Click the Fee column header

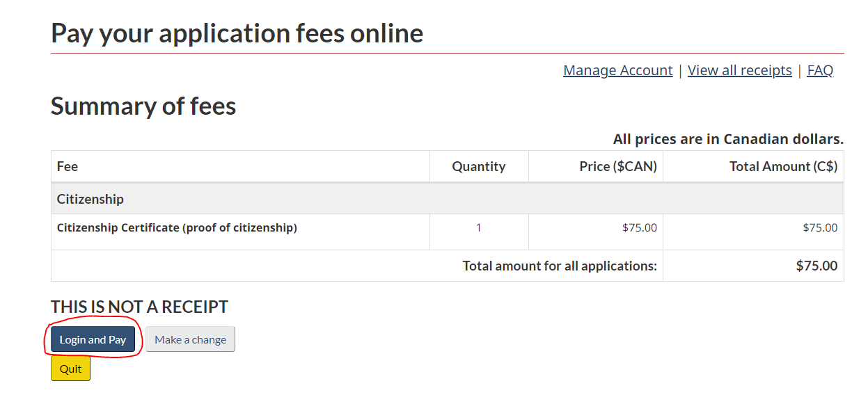pyautogui.click(x=240, y=166)
